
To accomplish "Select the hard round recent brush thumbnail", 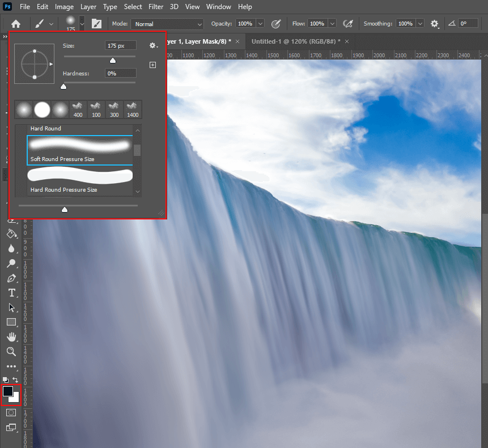I will pos(42,109).
